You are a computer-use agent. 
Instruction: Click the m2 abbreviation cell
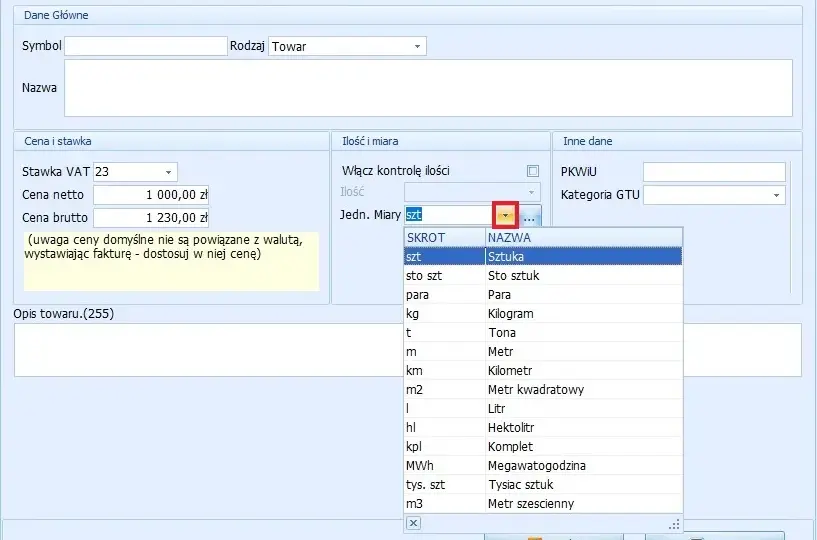point(444,390)
